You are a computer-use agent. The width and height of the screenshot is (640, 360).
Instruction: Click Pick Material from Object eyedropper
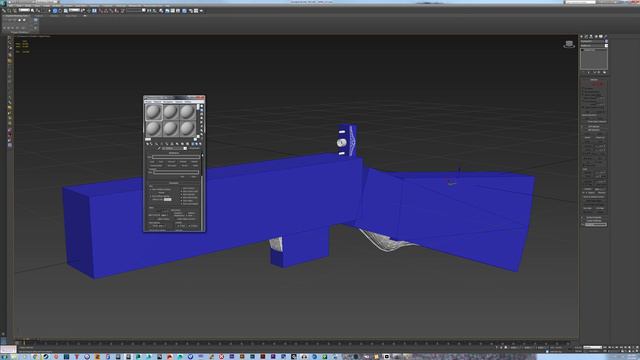click(x=159, y=149)
